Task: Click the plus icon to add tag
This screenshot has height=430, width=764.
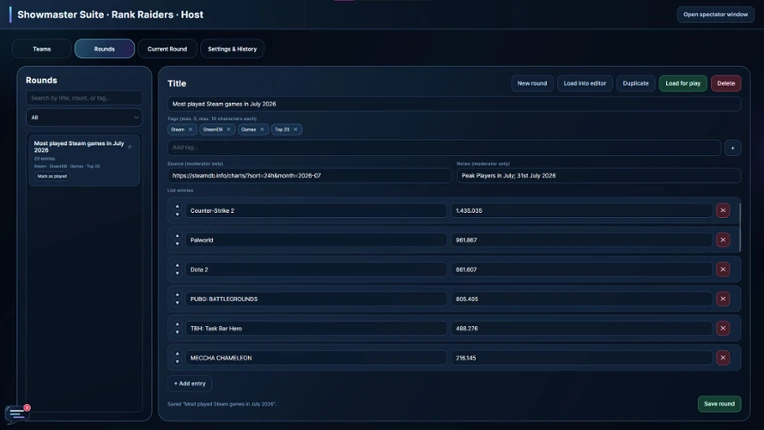Action: [732, 148]
